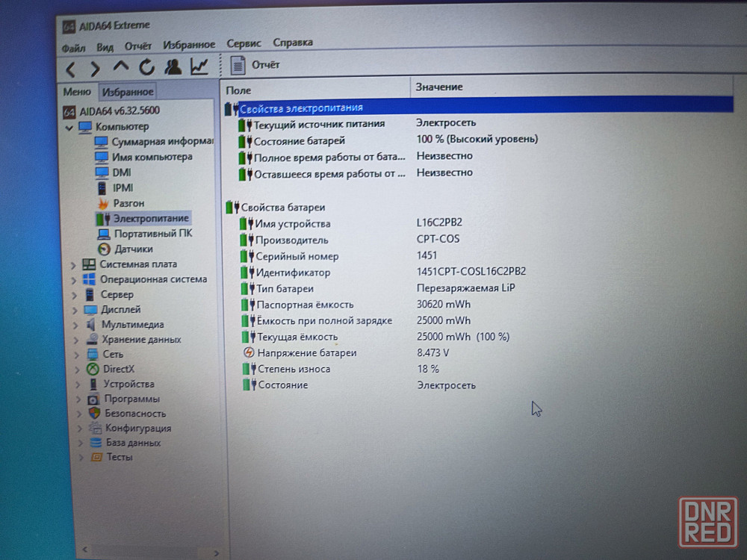
Task: Switch to the Избранное tab in the sidebar
Action: click(127, 91)
